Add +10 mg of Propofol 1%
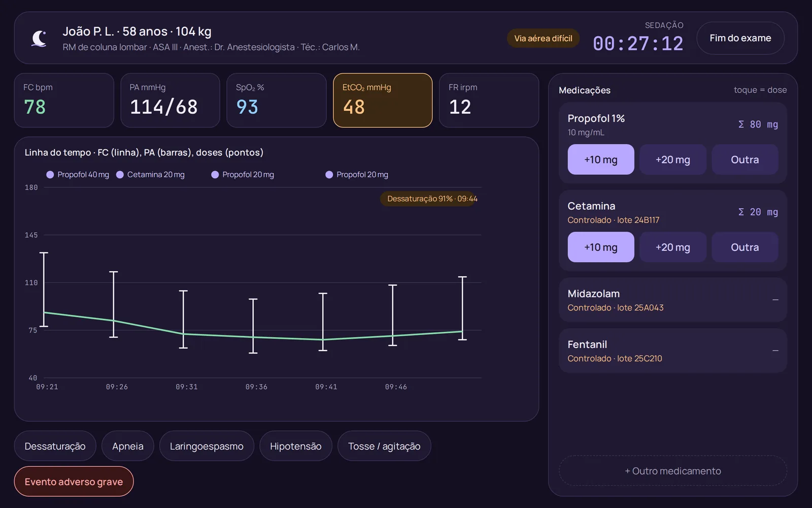 tap(601, 160)
